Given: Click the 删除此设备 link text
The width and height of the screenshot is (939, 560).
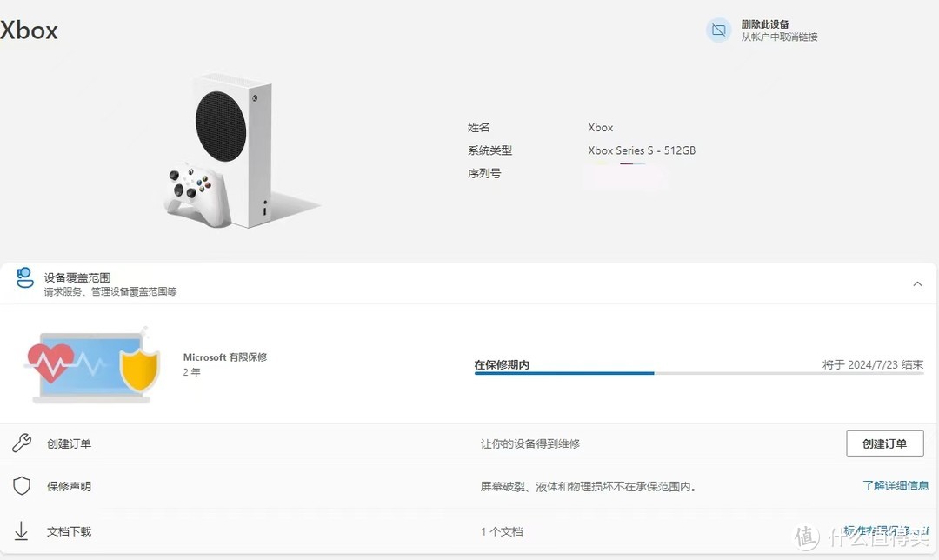Looking at the screenshot, I should pyautogui.click(x=765, y=24).
